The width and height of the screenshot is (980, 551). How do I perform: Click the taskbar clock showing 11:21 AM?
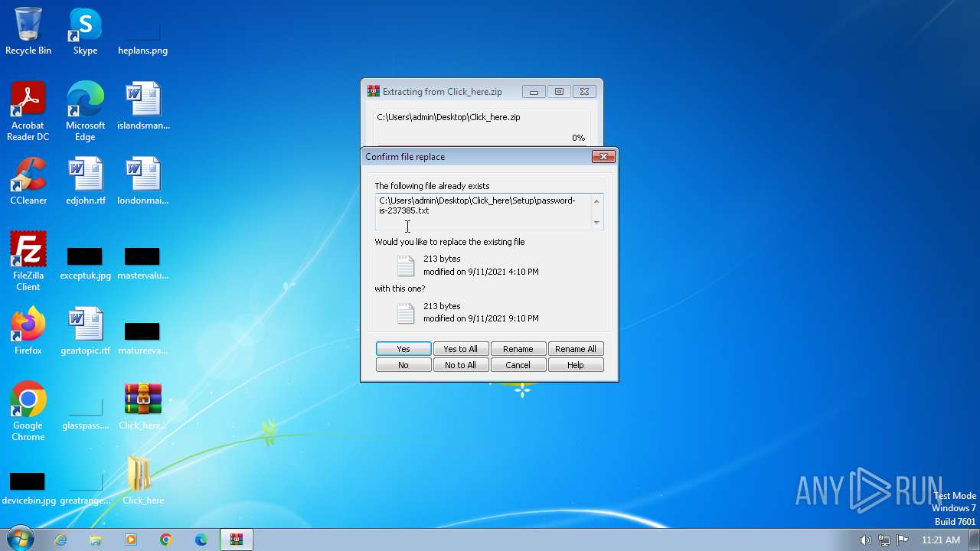click(941, 540)
